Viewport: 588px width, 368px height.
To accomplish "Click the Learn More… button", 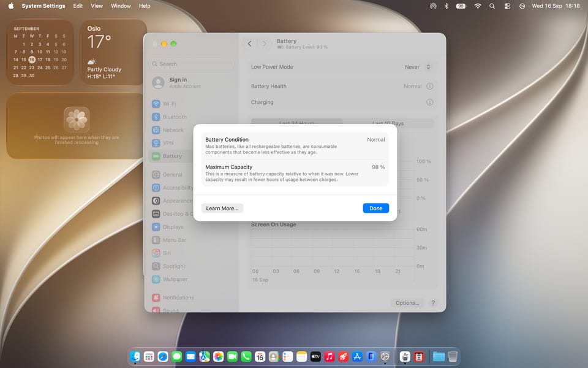I will 222,208.
